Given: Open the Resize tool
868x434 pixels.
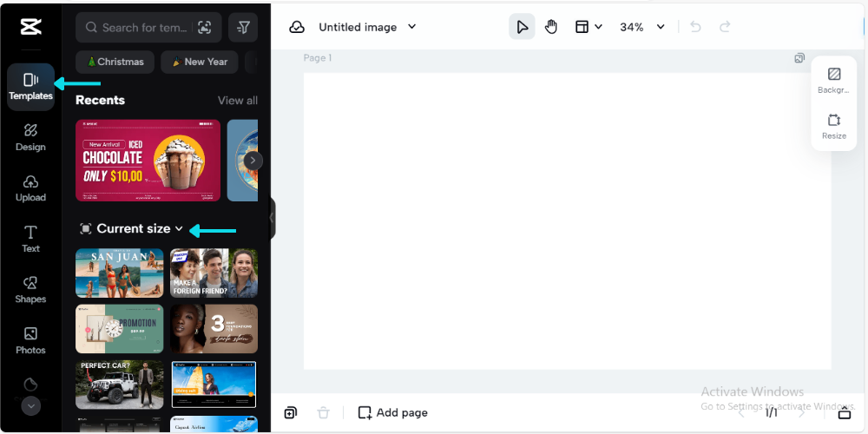Looking at the screenshot, I should pos(833,127).
